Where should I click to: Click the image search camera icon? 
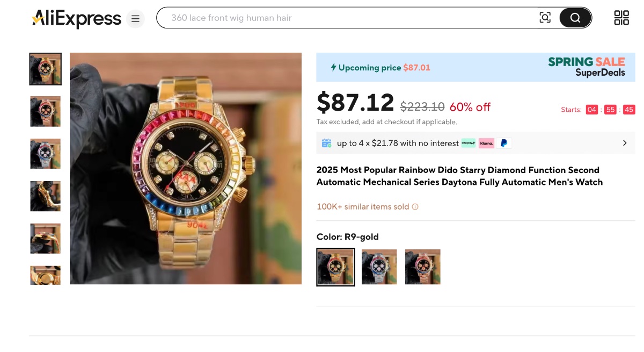click(x=545, y=18)
